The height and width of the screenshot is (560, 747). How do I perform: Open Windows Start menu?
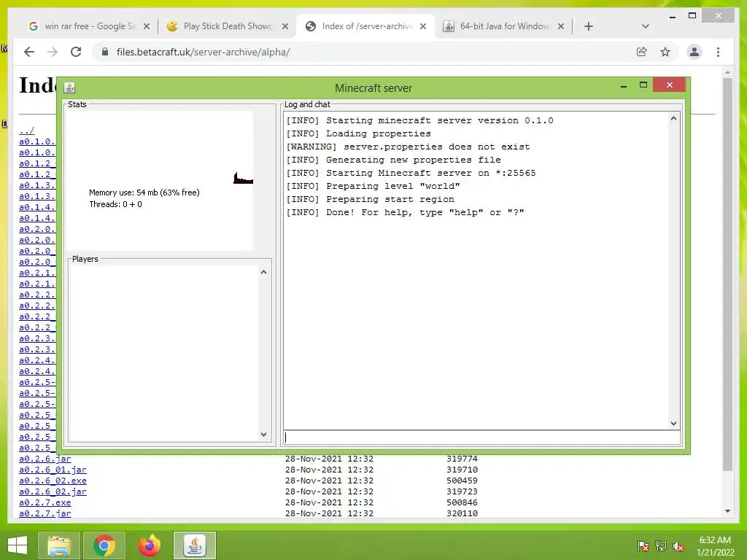click(18, 545)
